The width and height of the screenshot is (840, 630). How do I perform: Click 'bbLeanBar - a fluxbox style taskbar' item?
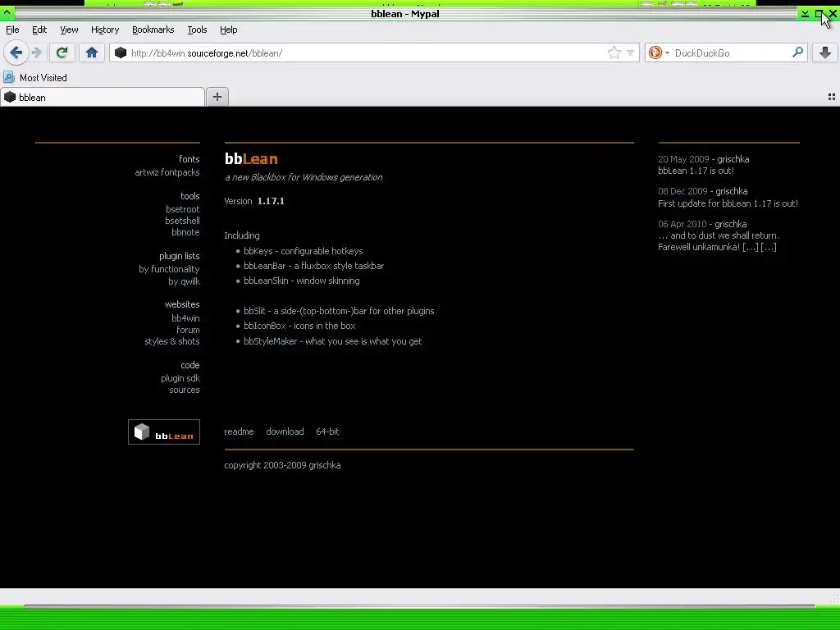click(x=314, y=266)
